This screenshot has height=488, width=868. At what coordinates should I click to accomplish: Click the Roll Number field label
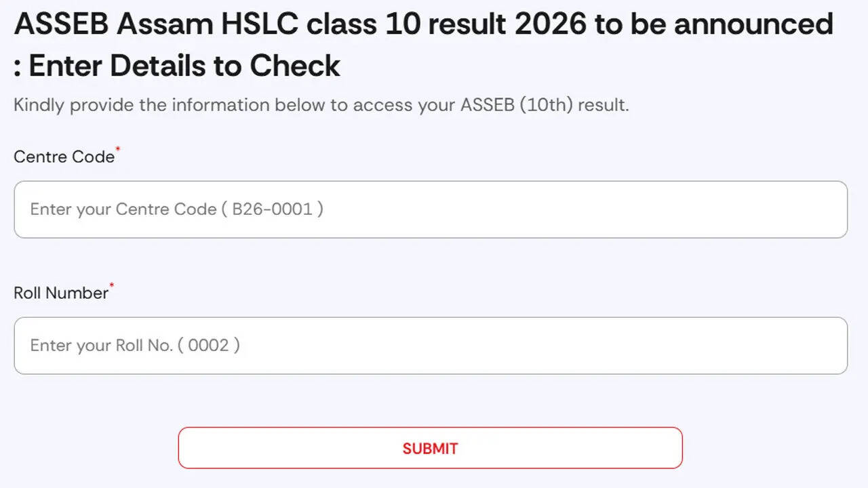click(61, 293)
